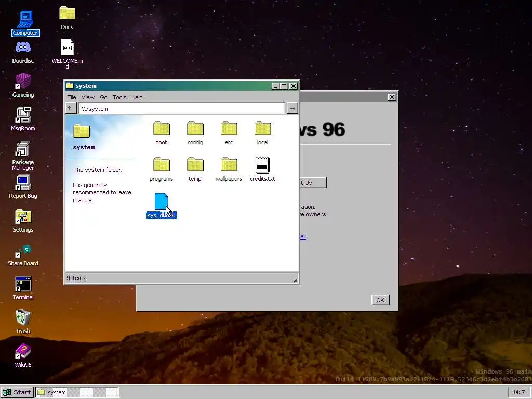
Task: Launch Doordisc from the desktop
Action: point(23,52)
